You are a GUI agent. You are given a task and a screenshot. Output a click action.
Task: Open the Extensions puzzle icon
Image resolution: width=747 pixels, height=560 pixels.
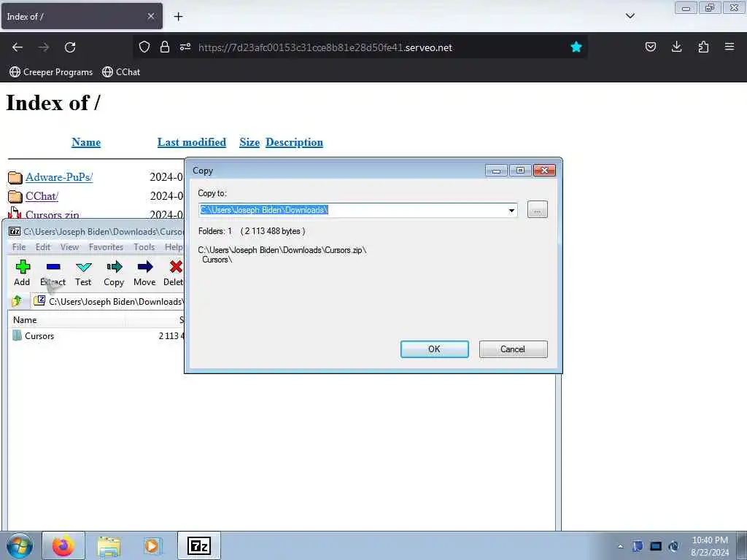tap(703, 47)
